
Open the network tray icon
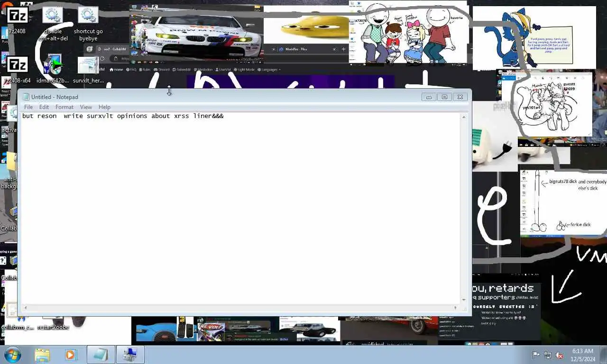pos(548,355)
